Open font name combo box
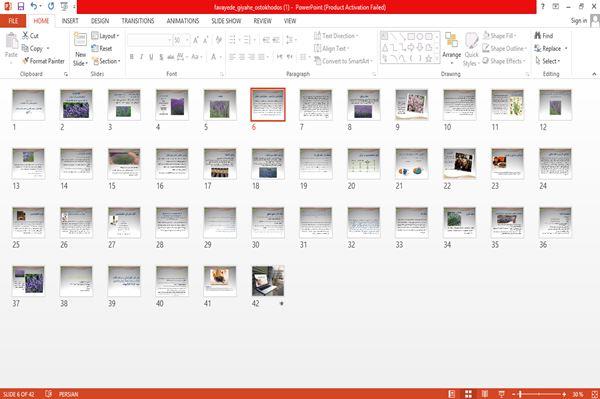The height and width of the screenshot is (399, 600). click(x=149, y=40)
